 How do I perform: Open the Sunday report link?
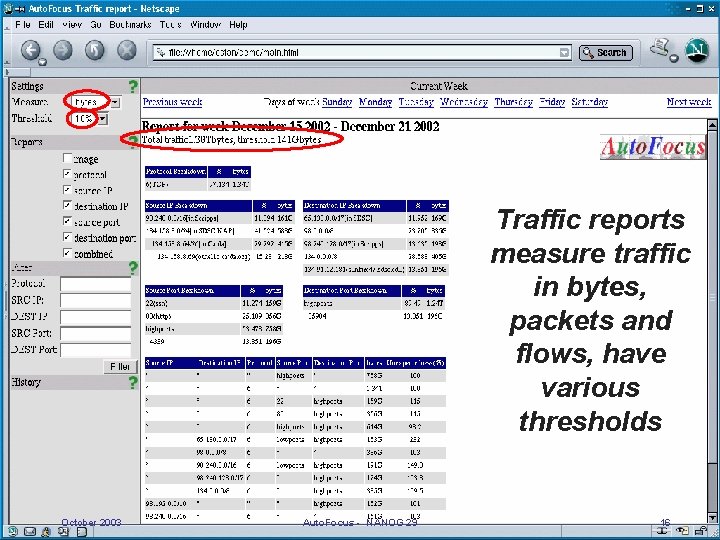tap(337, 102)
